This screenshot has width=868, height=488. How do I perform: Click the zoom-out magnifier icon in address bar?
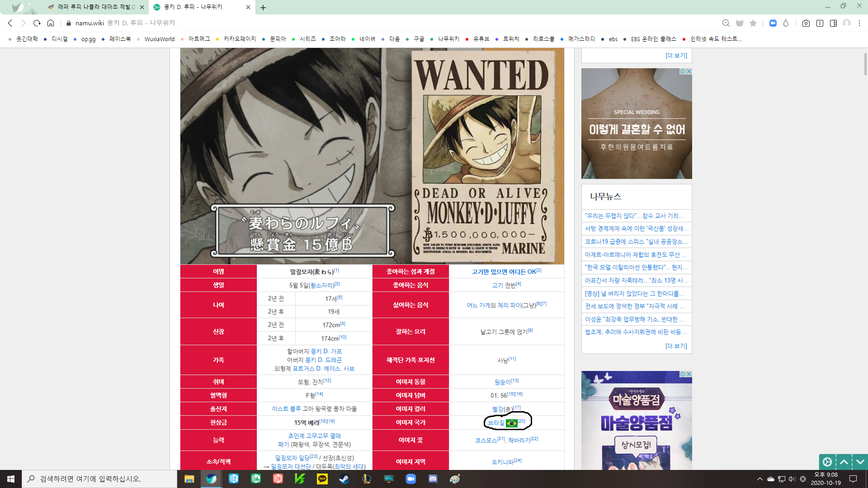click(726, 23)
